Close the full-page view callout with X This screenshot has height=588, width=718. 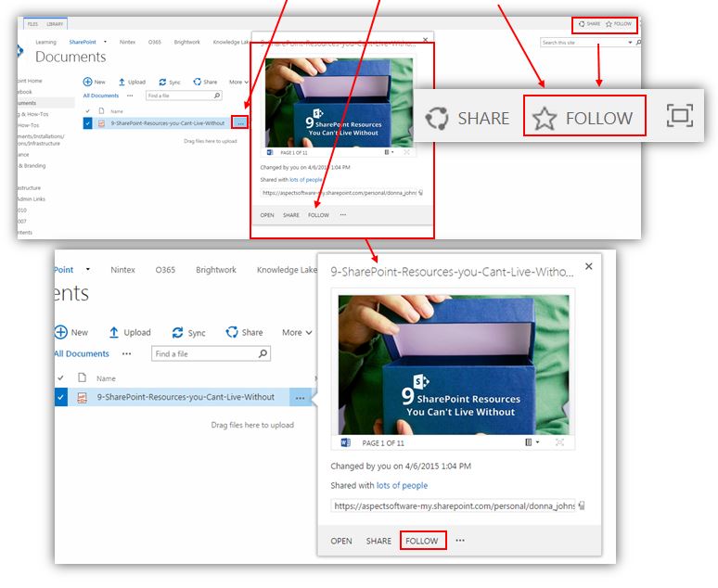(426, 40)
